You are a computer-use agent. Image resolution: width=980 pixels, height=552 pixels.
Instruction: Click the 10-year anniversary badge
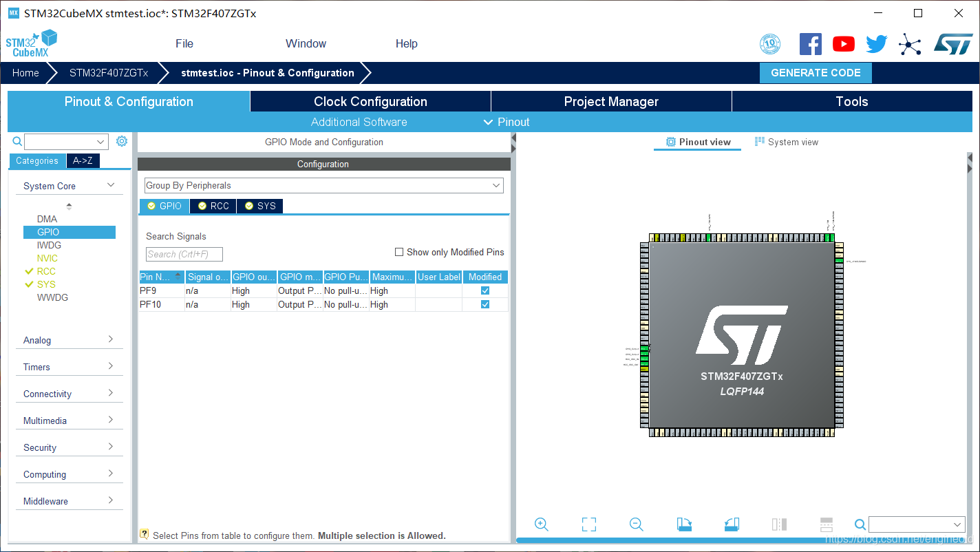click(770, 44)
